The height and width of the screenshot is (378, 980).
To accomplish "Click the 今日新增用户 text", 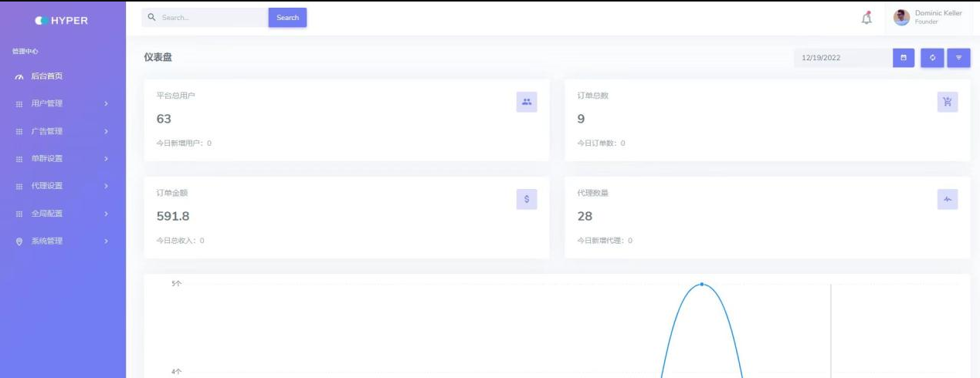I will (184, 143).
